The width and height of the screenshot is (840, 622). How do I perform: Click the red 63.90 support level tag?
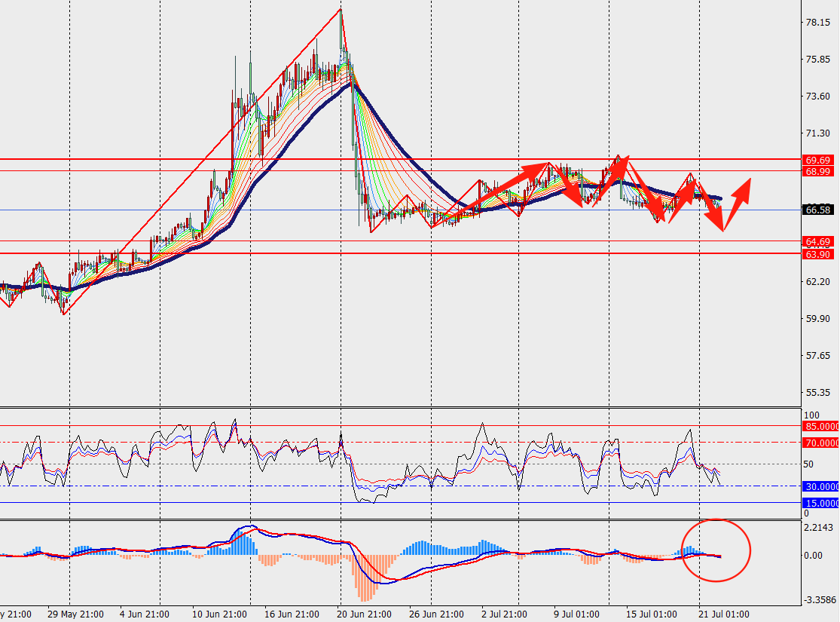[818, 254]
